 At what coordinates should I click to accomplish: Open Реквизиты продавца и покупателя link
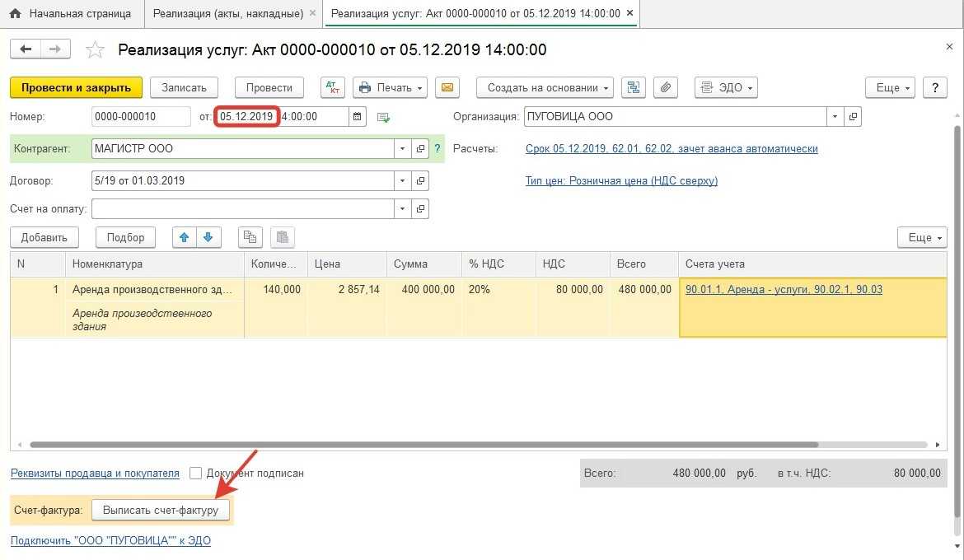click(95, 474)
